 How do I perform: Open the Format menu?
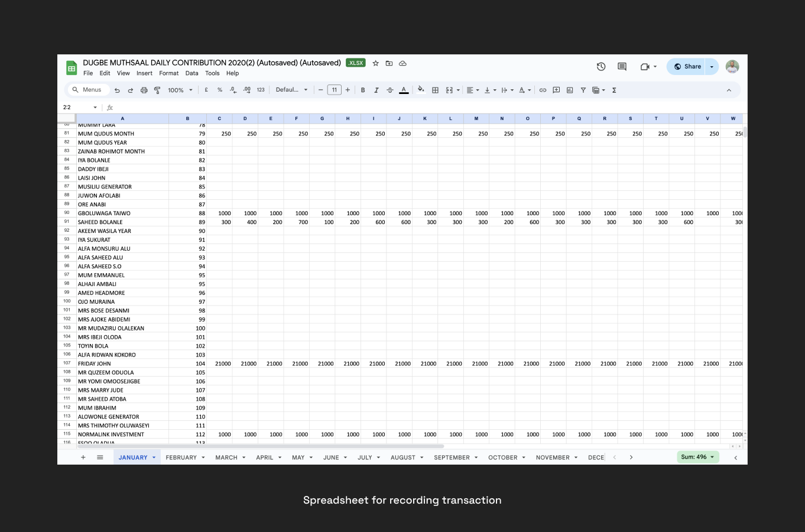[x=168, y=73]
